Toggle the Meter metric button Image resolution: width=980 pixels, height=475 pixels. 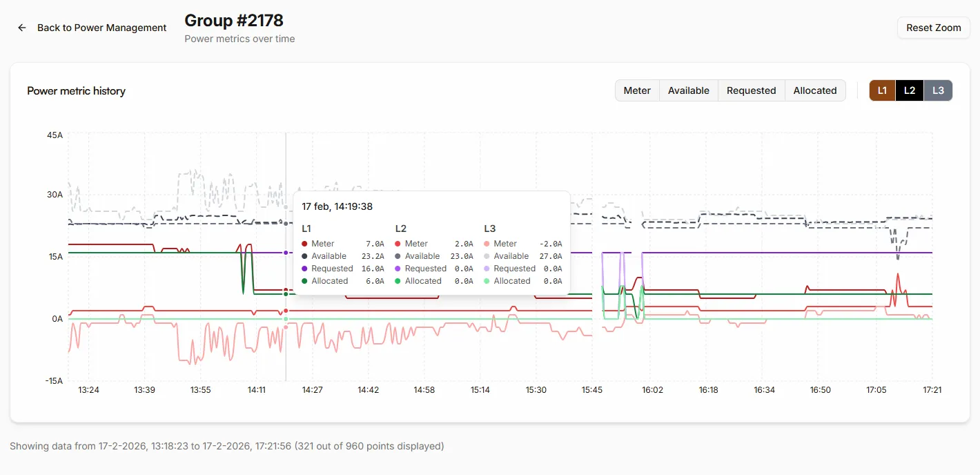637,90
